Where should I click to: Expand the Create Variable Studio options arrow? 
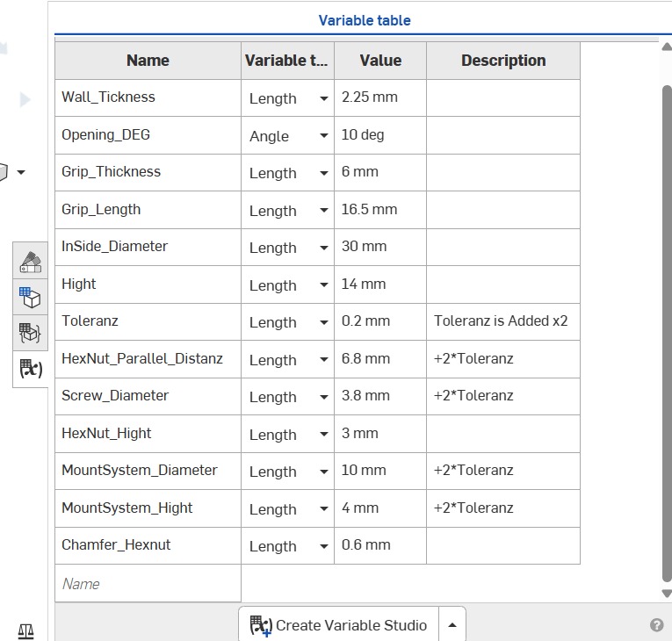pyautogui.click(x=452, y=625)
